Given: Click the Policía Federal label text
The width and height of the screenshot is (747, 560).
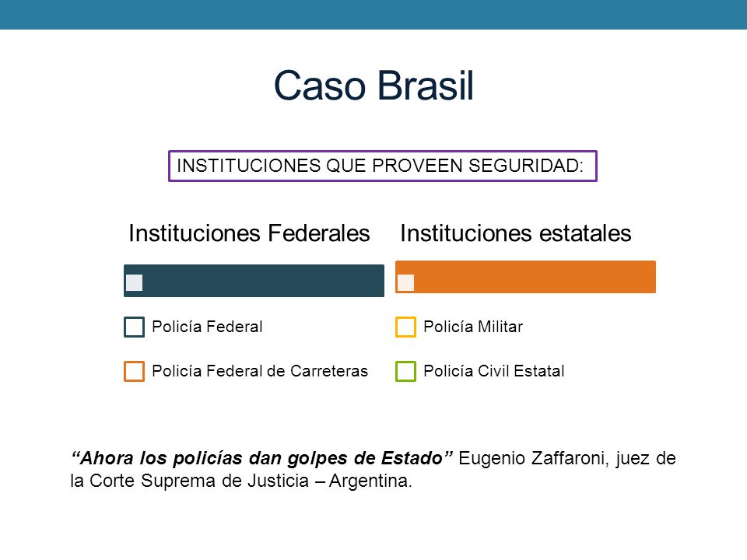Looking at the screenshot, I should 207,327.
